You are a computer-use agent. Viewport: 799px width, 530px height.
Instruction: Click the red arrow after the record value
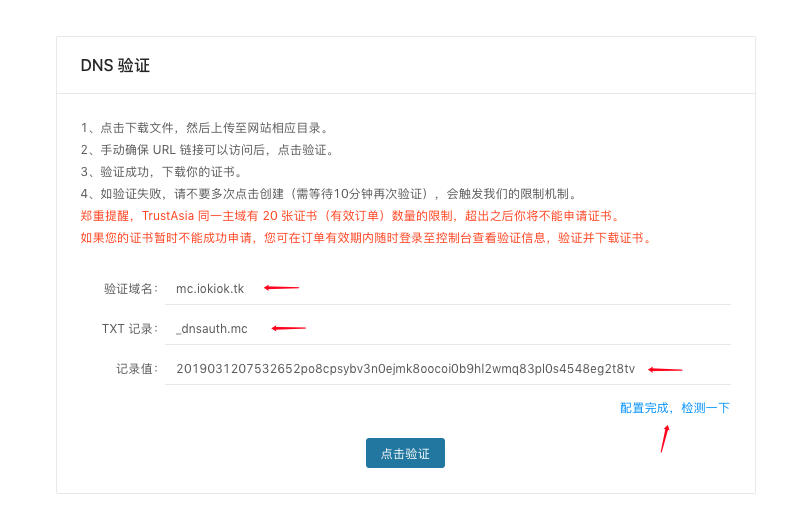pos(665,368)
